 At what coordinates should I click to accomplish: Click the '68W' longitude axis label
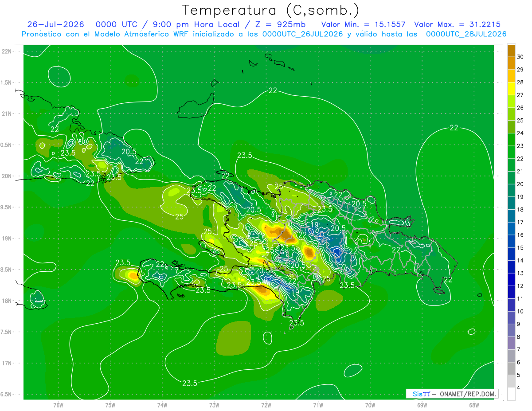pyautogui.click(x=474, y=405)
